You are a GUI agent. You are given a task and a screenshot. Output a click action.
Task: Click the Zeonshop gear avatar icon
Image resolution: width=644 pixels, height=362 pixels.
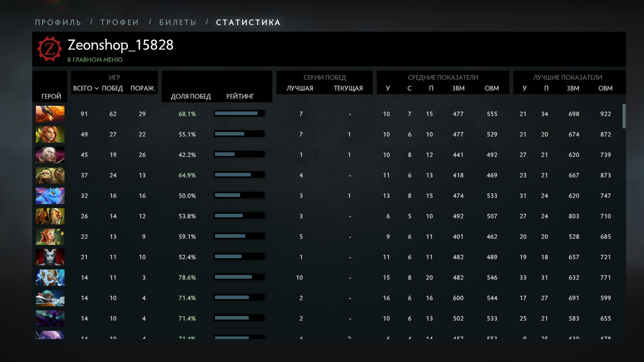pos(50,50)
